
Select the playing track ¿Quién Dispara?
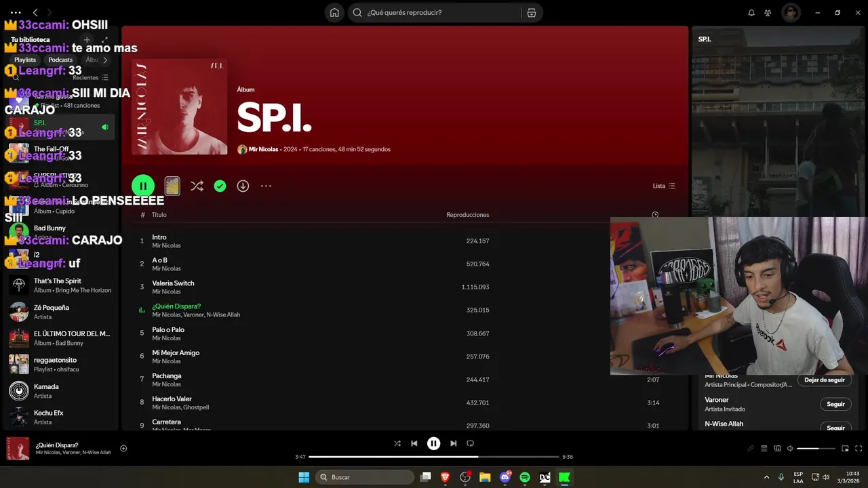tap(176, 306)
